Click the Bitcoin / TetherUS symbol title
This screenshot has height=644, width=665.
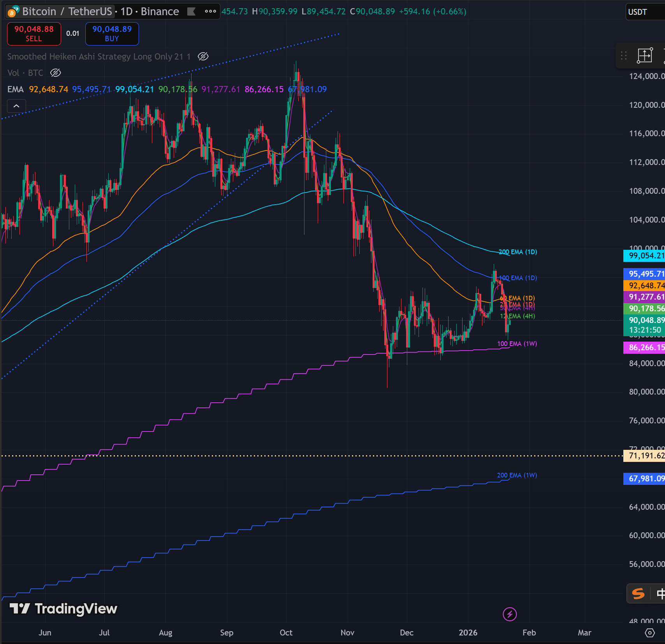click(x=67, y=12)
